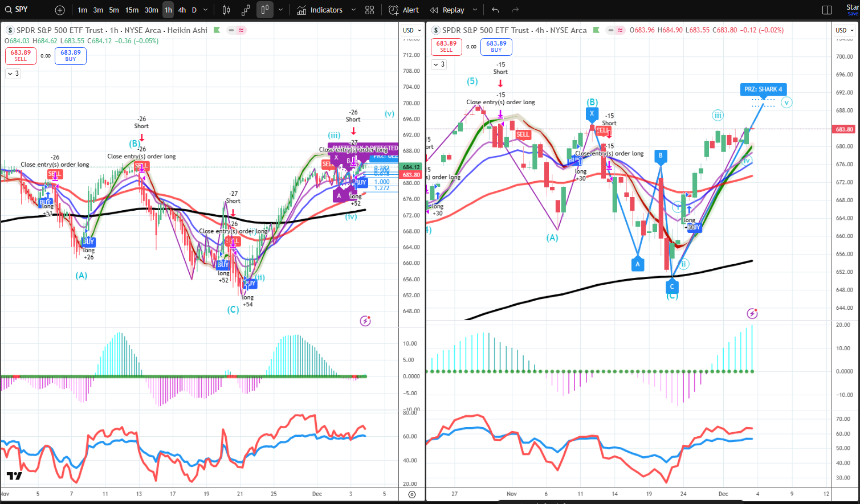
Task: Toggle the pink approx pill on right chart
Action: tap(620, 30)
